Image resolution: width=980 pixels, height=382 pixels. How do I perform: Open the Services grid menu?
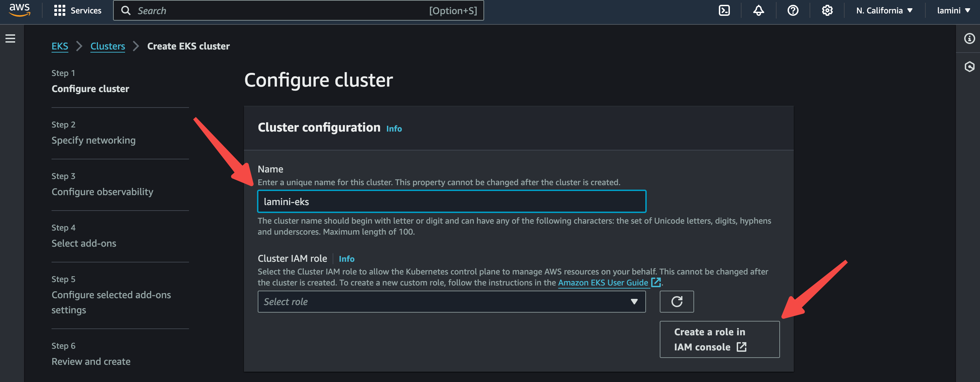78,10
